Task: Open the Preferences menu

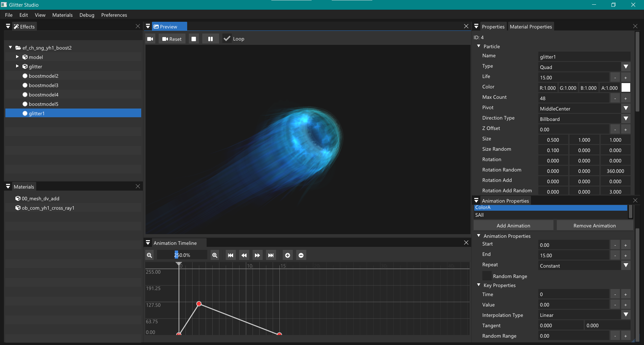Action: (x=114, y=15)
